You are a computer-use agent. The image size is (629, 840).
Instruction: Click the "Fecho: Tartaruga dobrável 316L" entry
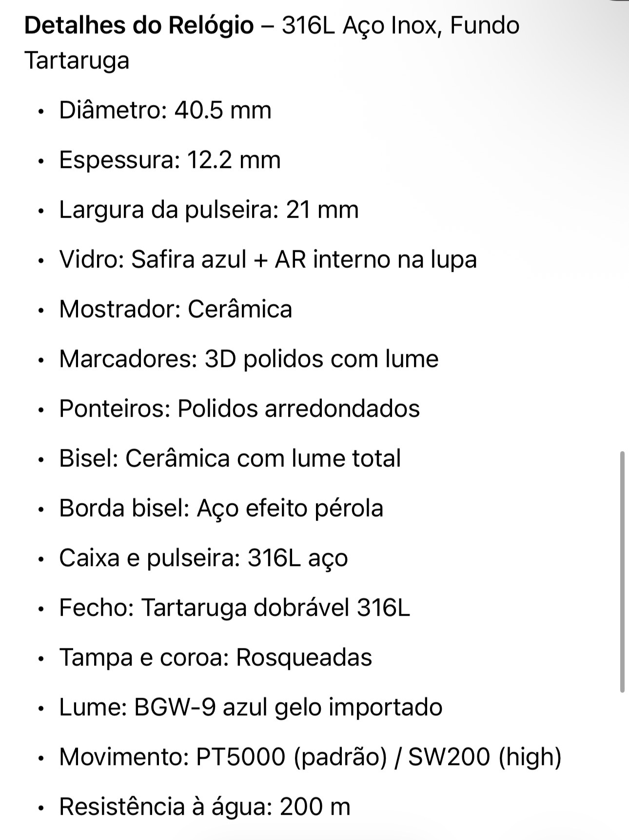pos(235,608)
